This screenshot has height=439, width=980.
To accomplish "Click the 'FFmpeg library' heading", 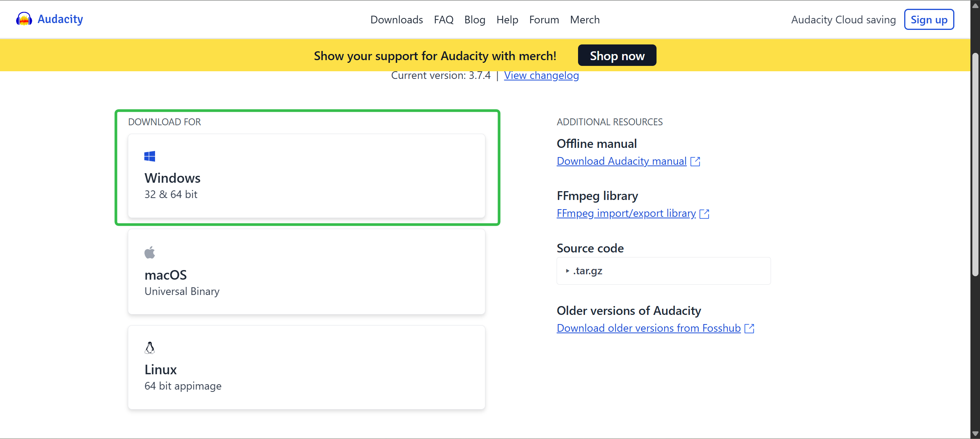I will (597, 196).
